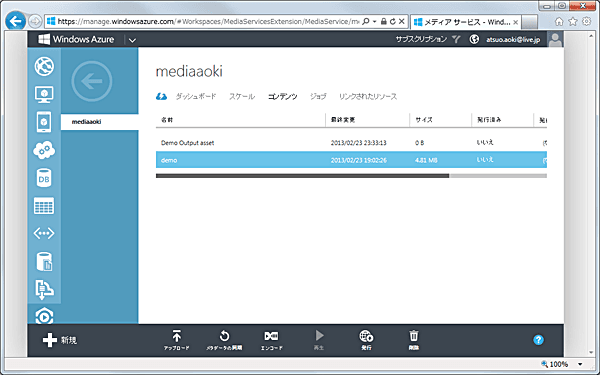Click the quick start cloud icon
This screenshot has height=375, width=600.
[x=161, y=96]
